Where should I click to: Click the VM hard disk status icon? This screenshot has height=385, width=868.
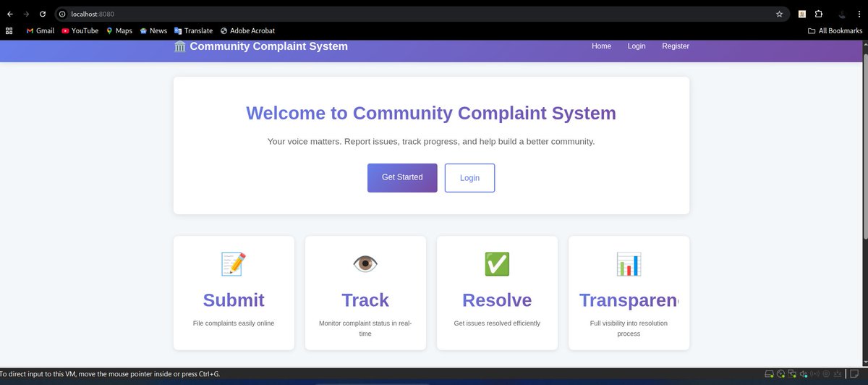pos(770,375)
